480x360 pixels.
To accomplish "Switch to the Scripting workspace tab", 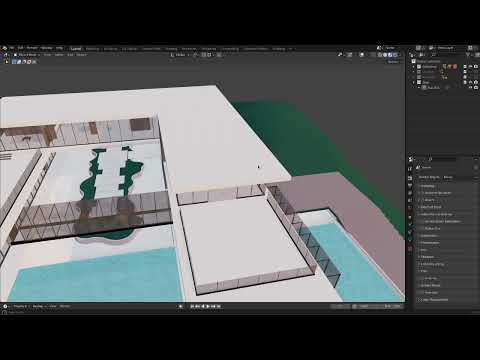I will point(279,49).
